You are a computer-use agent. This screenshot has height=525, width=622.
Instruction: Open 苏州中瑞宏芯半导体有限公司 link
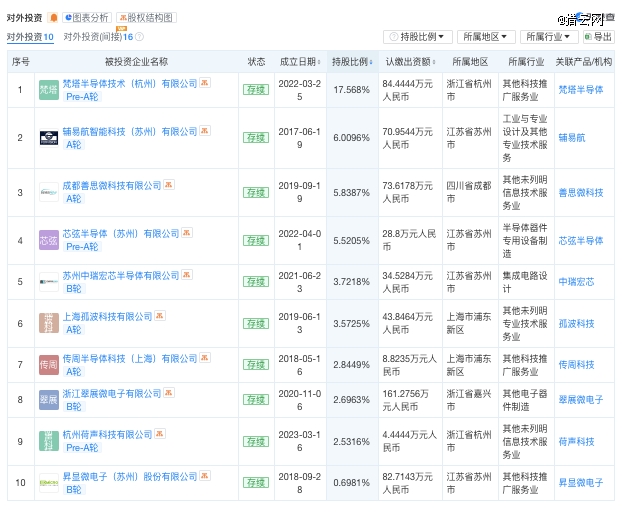coord(121,275)
